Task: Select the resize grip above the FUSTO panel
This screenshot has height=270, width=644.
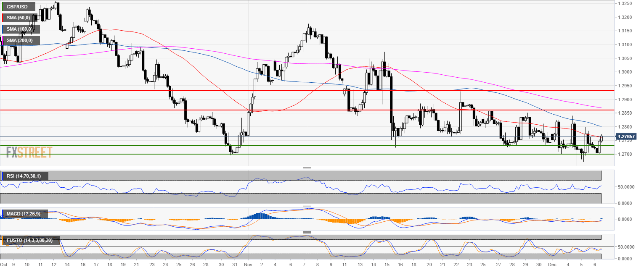Action: click(x=307, y=232)
